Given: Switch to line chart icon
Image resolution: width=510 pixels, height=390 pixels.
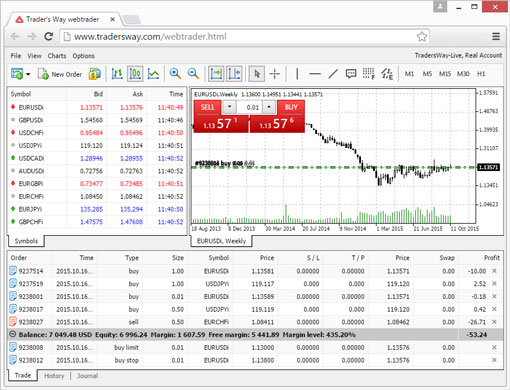Looking at the screenshot, I should pyautogui.click(x=153, y=74).
